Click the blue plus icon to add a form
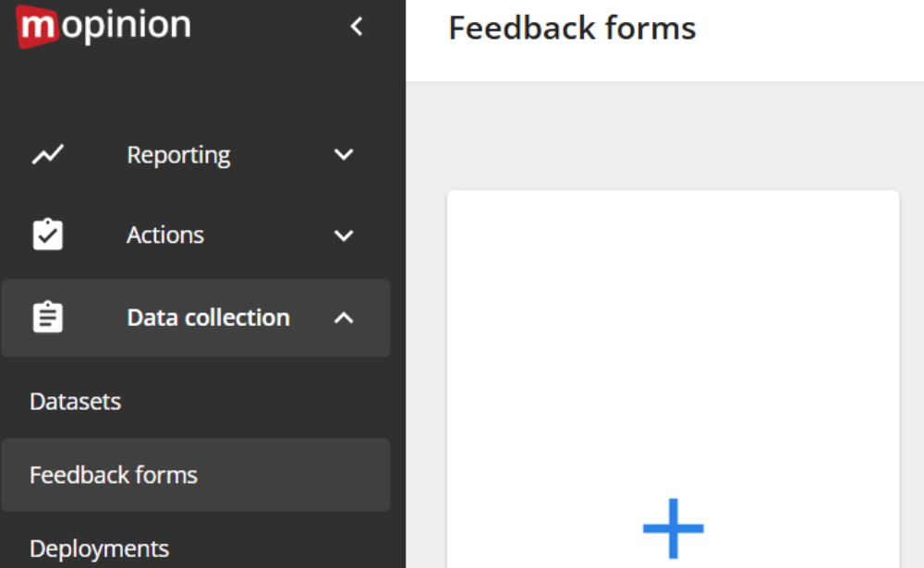 coord(674,526)
